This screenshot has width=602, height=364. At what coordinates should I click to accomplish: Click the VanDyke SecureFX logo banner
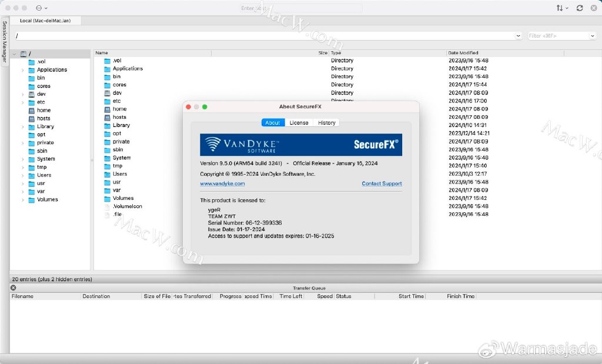[x=301, y=145]
